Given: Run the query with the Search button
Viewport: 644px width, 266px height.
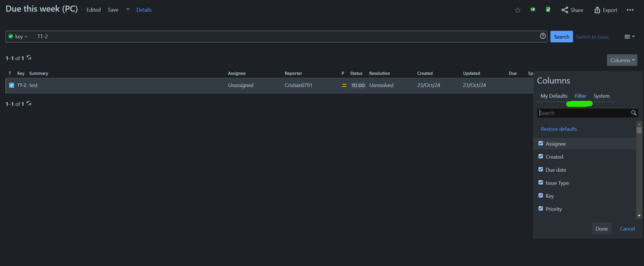Looking at the screenshot, I should (x=561, y=37).
